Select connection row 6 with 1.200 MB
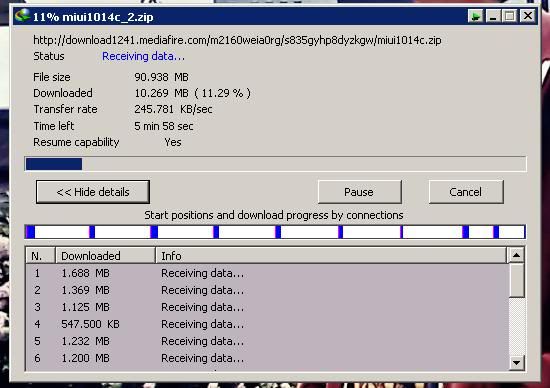 click(267, 358)
